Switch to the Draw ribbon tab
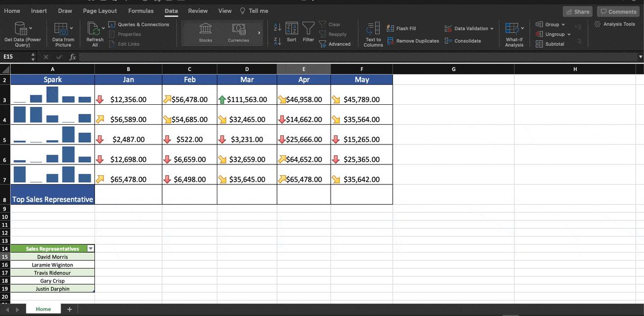The width and height of the screenshot is (644, 316). click(x=64, y=11)
